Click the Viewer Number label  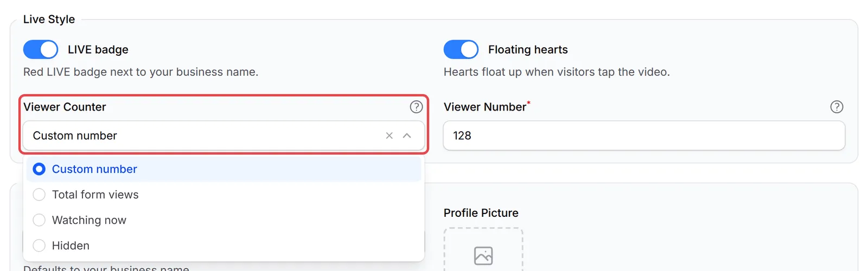(485, 107)
